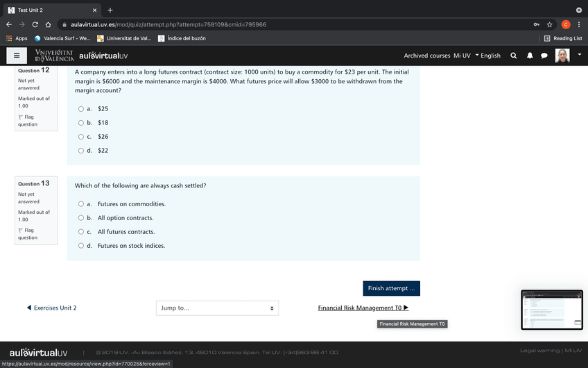Open Legal warning footer link

point(539,351)
